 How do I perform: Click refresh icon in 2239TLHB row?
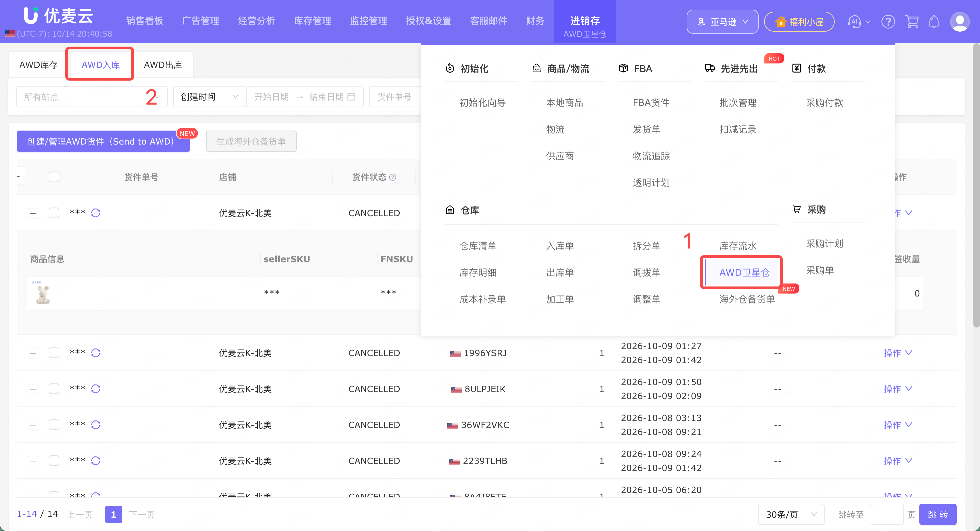(x=95, y=461)
